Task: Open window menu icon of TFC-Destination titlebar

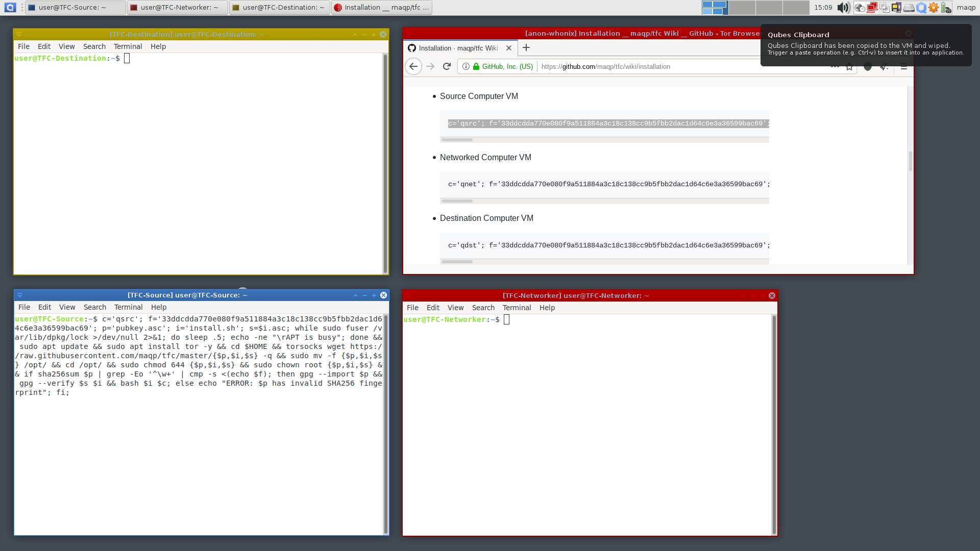Action: click(x=19, y=34)
